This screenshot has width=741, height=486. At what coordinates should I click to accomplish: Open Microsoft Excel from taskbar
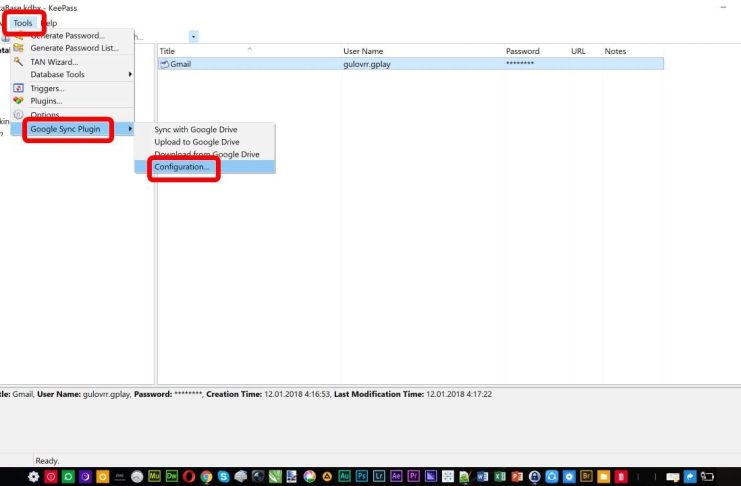(x=500, y=476)
